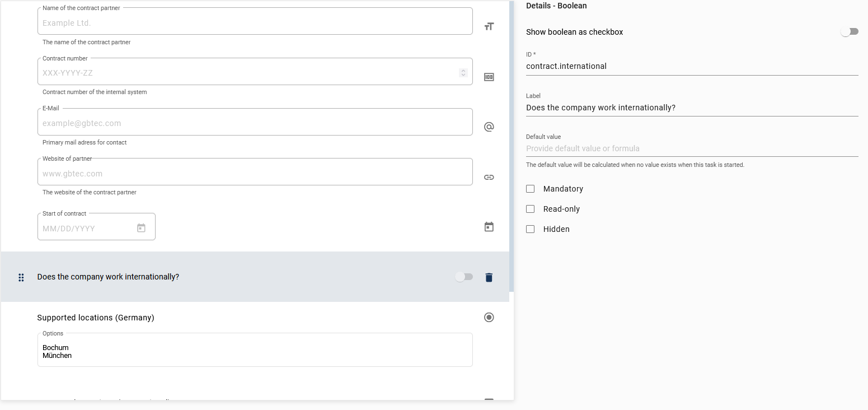The image size is (868, 410).
Task: Increment Contract number using the up stepper arrow
Action: tap(463, 70)
